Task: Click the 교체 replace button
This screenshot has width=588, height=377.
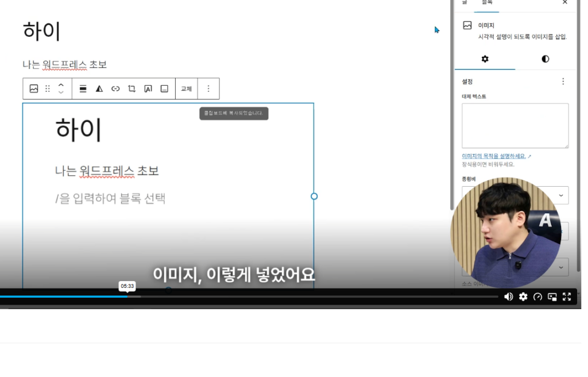Action: tap(187, 89)
